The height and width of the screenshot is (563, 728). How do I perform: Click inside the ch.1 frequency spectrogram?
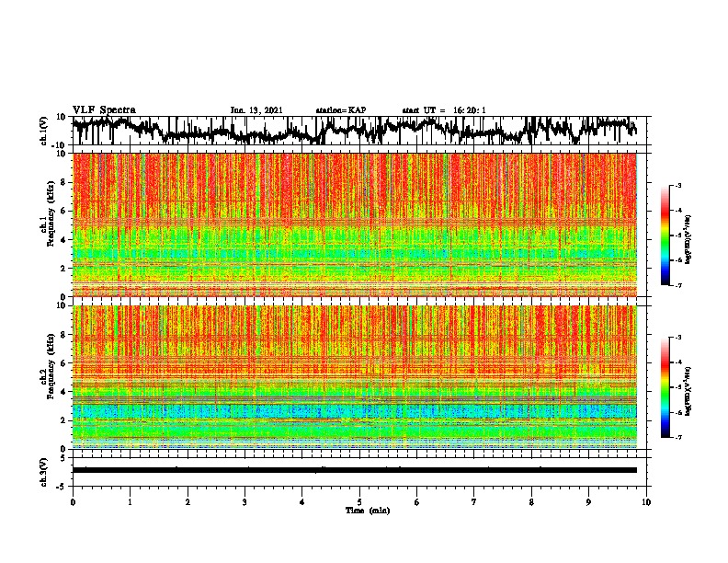[x=355, y=224]
